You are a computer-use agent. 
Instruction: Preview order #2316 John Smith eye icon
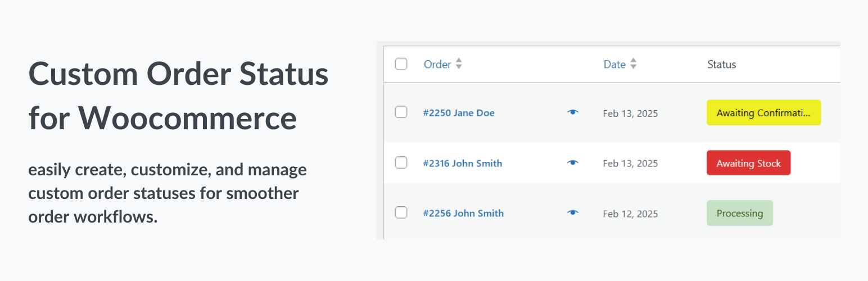572,163
